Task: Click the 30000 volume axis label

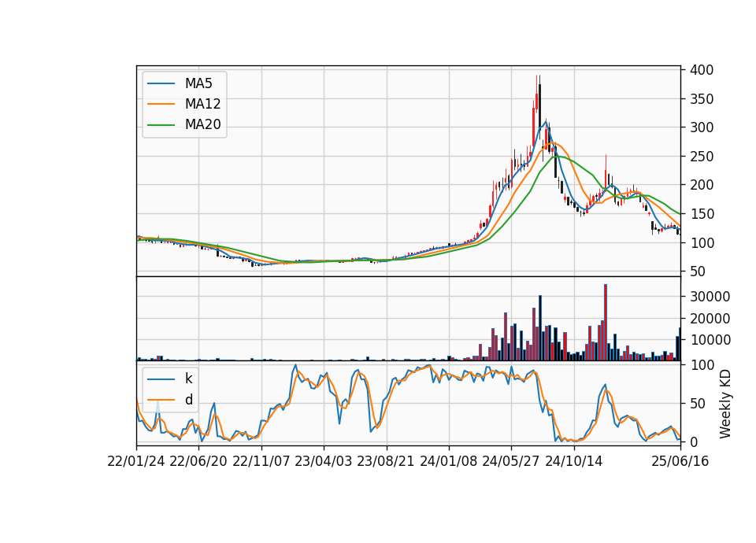Action: coord(710,297)
